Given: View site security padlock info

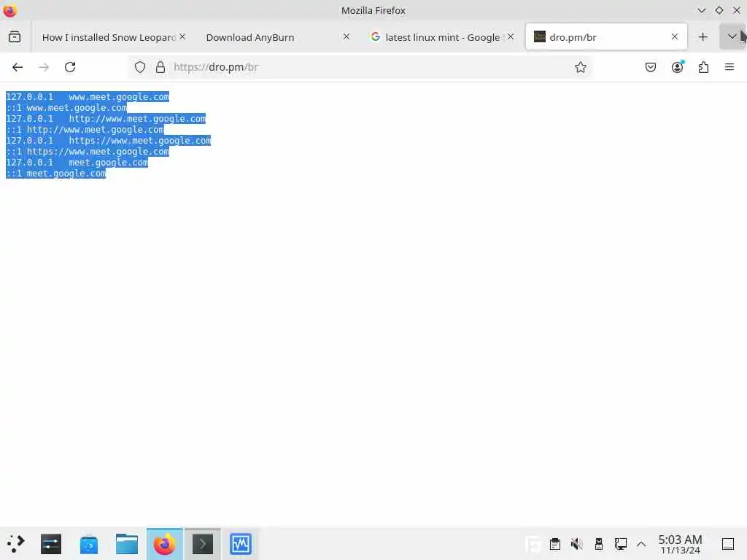Looking at the screenshot, I should coord(160,67).
